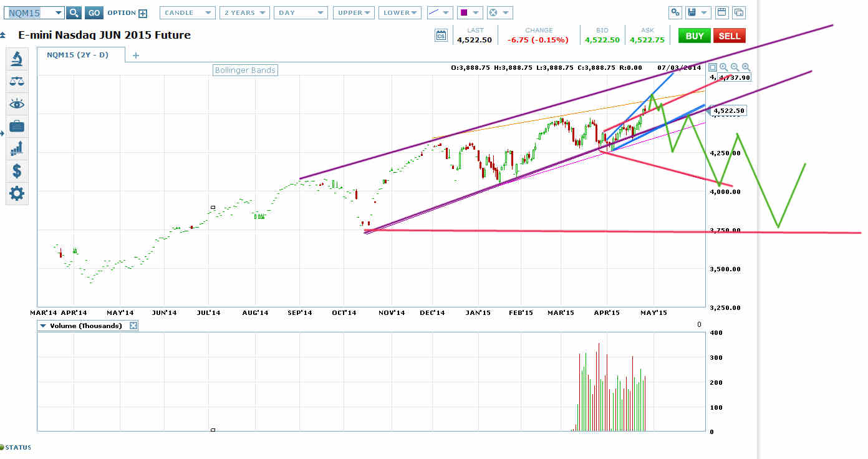Open the chart settings gears icon

pos(675,12)
